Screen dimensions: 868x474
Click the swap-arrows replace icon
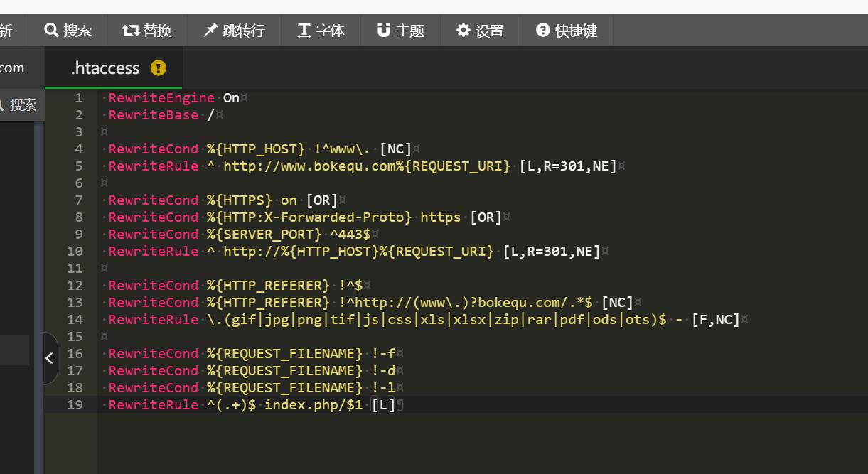[x=129, y=31]
